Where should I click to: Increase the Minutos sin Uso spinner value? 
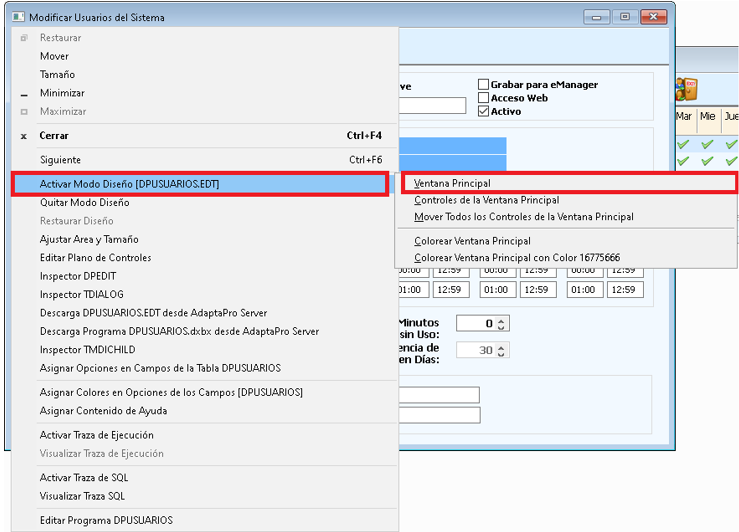pos(502,319)
